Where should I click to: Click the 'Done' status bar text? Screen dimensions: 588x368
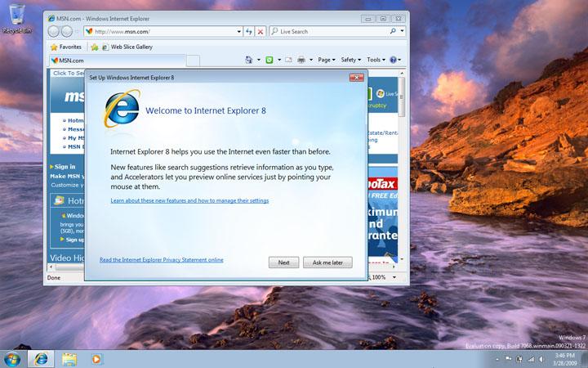(x=54, y=277)
